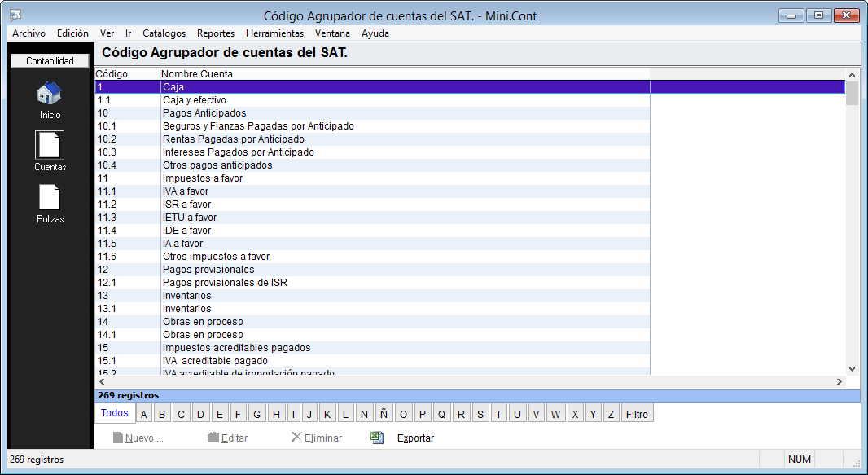Filter accounts by letter P

423,414
